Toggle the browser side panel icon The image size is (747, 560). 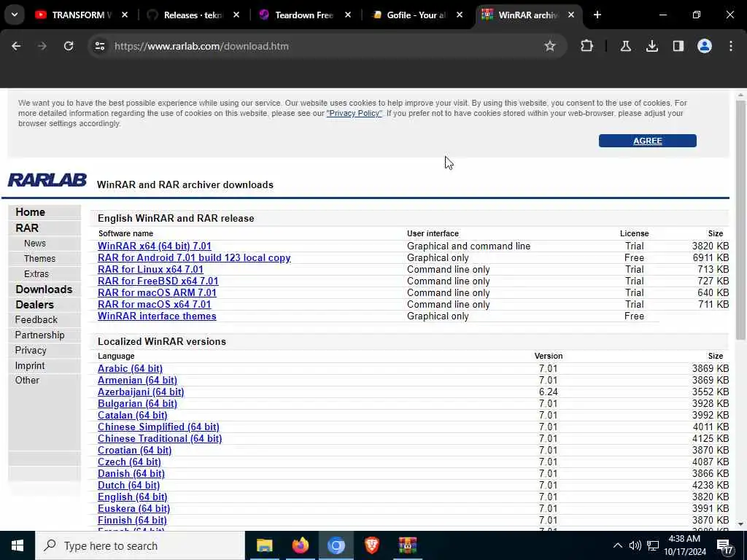(x=678, y=46)
